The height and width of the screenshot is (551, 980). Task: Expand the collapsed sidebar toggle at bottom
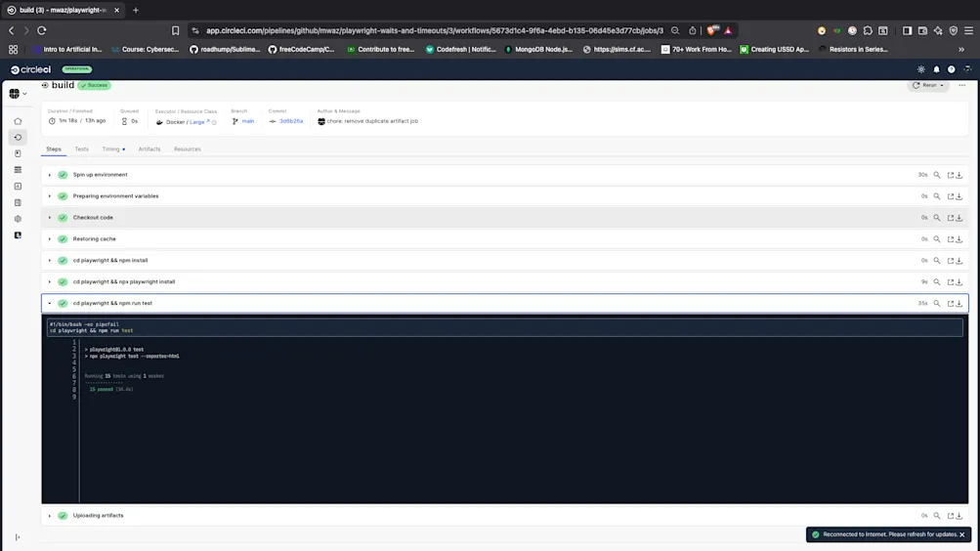pos(18,537)
